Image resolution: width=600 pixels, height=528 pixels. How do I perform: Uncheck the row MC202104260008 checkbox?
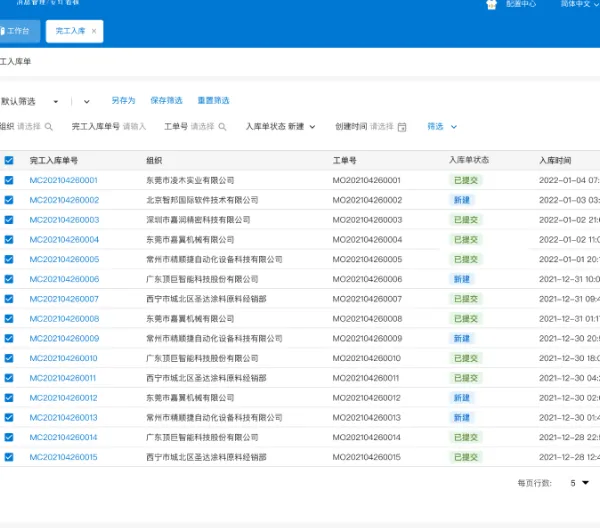pos(9,319)
